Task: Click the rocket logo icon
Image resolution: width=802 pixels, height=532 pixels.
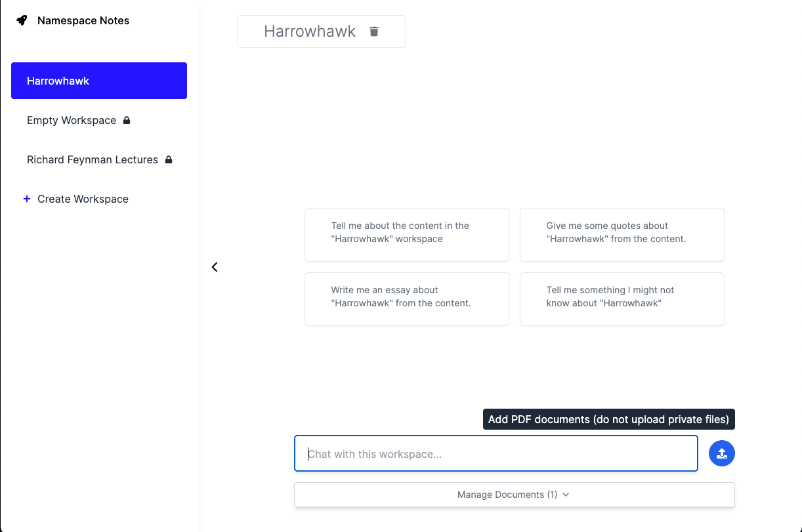Action: tap(22, 20)
